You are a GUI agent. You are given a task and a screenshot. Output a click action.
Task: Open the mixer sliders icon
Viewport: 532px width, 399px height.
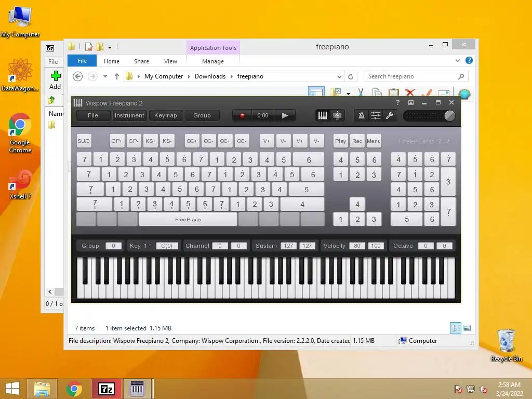(376, 116)
